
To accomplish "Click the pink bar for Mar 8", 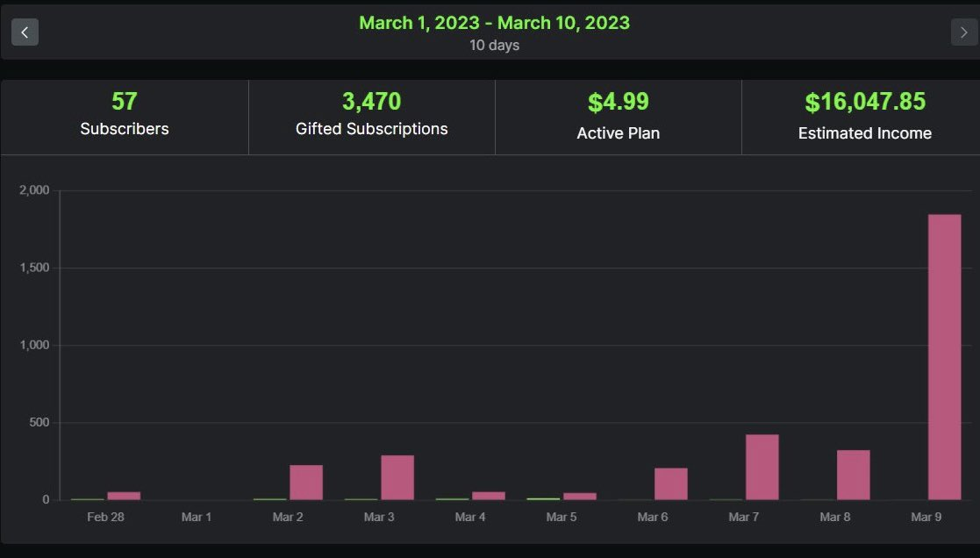I will point(853,475).
